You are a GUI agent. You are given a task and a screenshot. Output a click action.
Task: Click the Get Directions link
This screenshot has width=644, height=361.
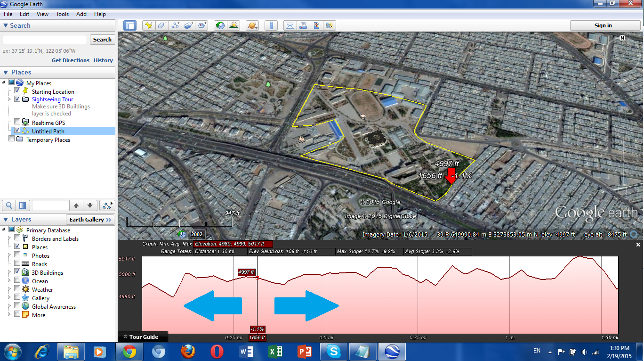point(71,60)
